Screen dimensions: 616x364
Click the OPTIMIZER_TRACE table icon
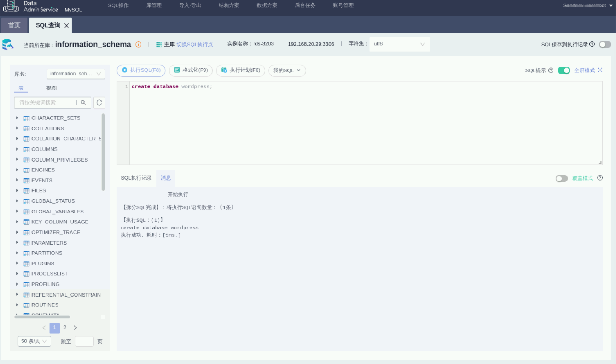[27, 233]
